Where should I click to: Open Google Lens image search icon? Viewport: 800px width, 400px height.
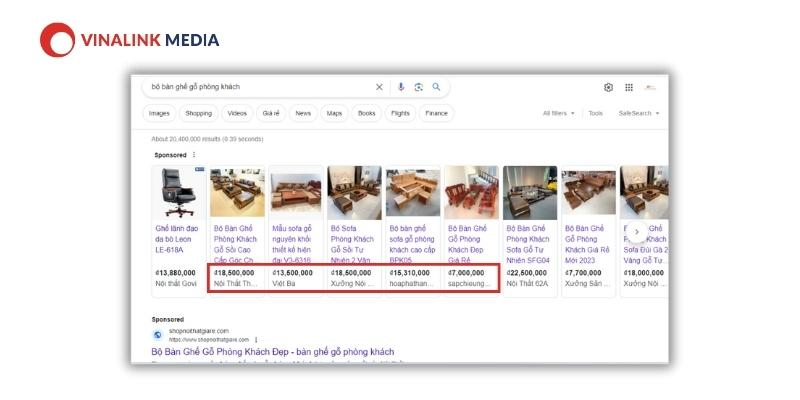pyautogui.click(x=419, y=87)
